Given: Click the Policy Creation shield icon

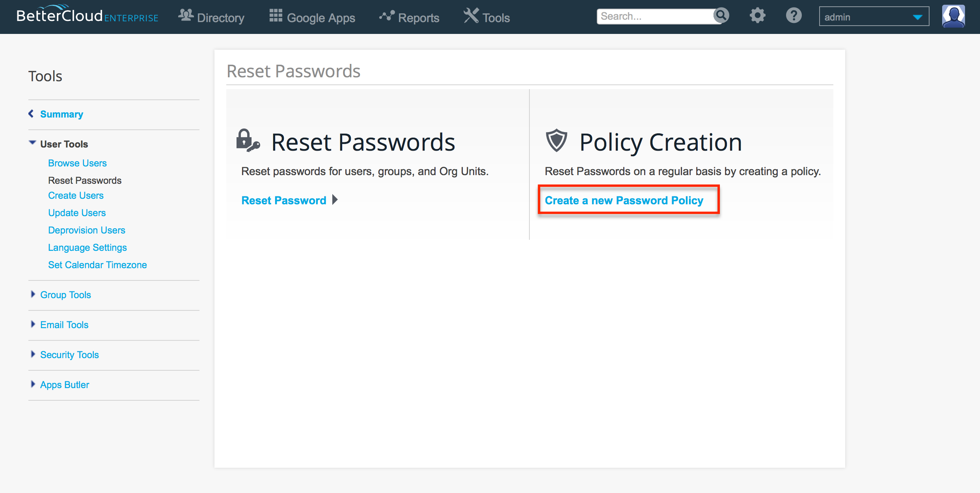Looking at the screenshot, I should tap(556, 140).
